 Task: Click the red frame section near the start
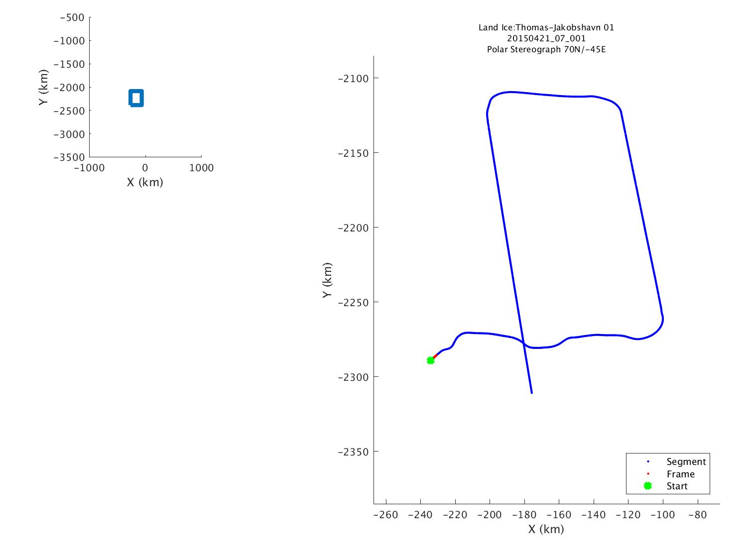pos(435,356)
